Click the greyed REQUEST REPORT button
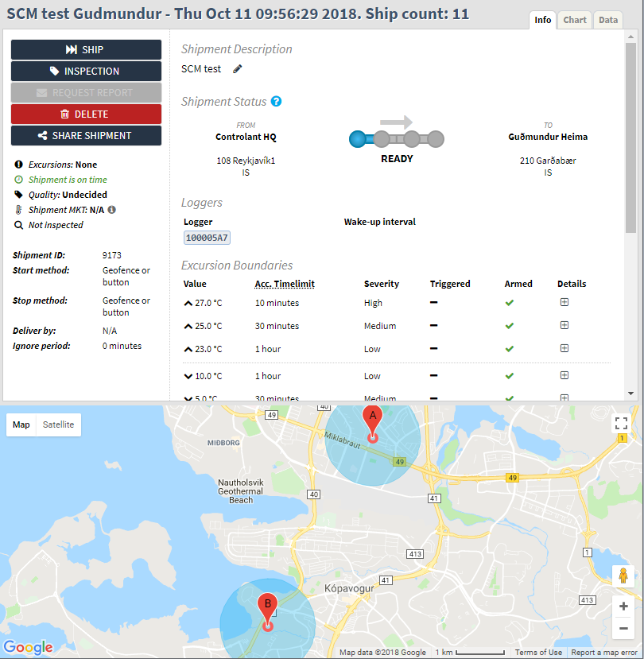Viewport: 644px width, 659px height. 86,92
